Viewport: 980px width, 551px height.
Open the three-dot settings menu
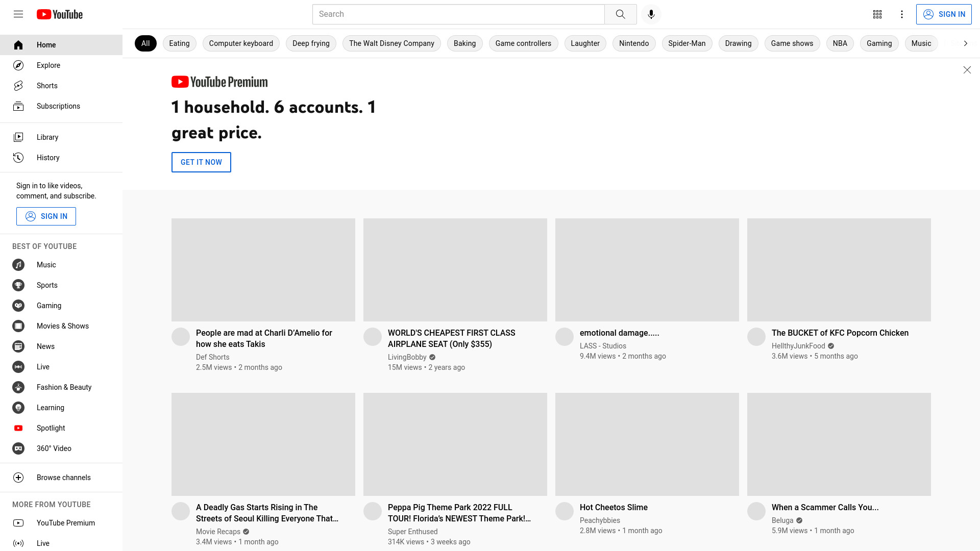point(901,14)
